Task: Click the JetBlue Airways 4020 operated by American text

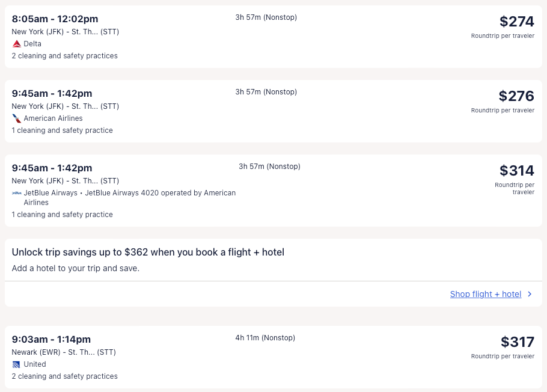Action: point(160,193)
